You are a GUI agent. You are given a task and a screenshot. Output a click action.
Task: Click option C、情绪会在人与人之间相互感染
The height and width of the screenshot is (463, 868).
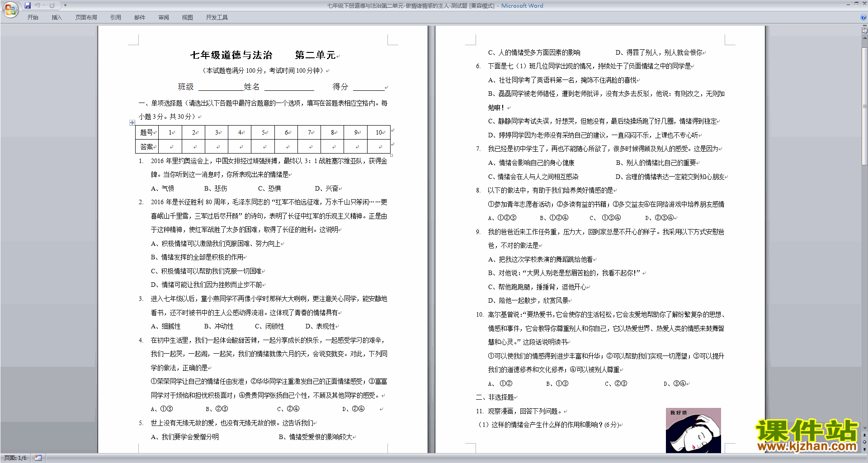click(533, 177)
